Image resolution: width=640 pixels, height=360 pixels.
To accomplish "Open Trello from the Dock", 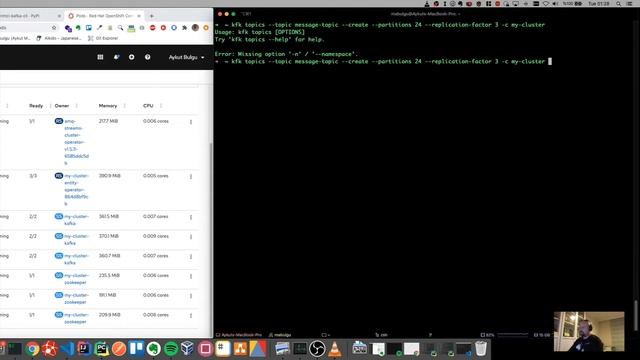I will click(136, 349).
